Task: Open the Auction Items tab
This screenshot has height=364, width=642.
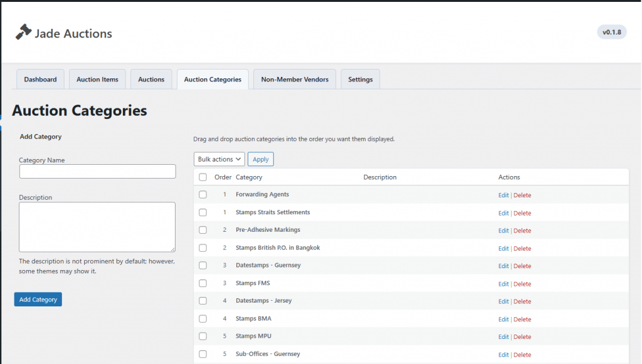Action: click(97, 80)
